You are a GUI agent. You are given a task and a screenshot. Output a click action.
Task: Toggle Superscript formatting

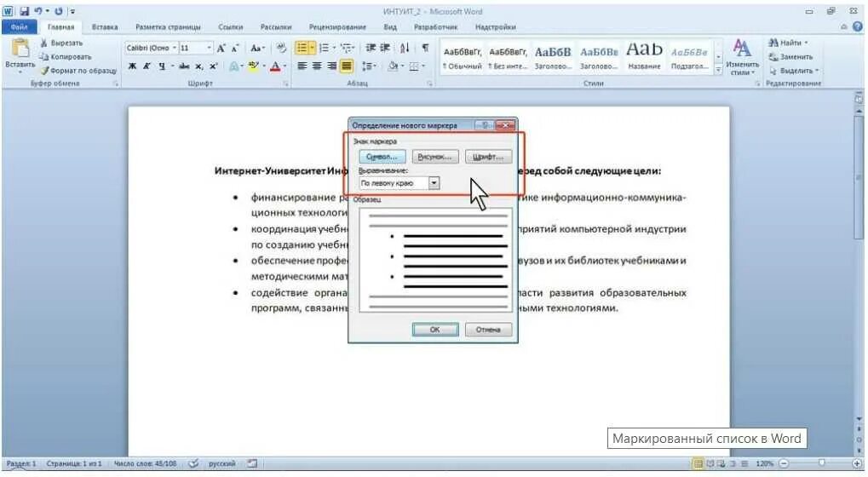pyautogui.click(x=213, y=66)
